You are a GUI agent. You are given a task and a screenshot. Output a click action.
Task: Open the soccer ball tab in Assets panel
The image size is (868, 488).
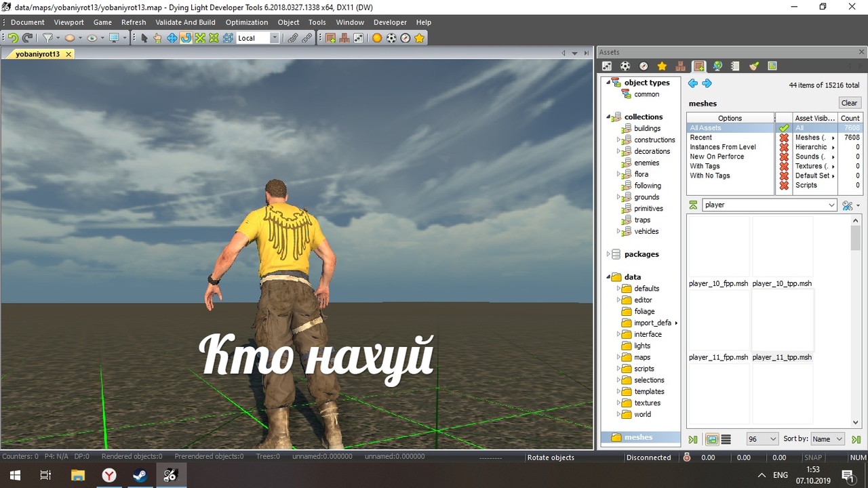[x=625, y=66]
